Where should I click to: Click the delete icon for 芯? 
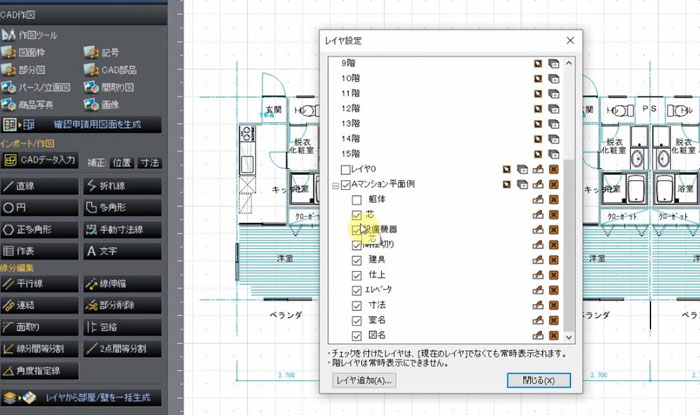tap(554, 215)
